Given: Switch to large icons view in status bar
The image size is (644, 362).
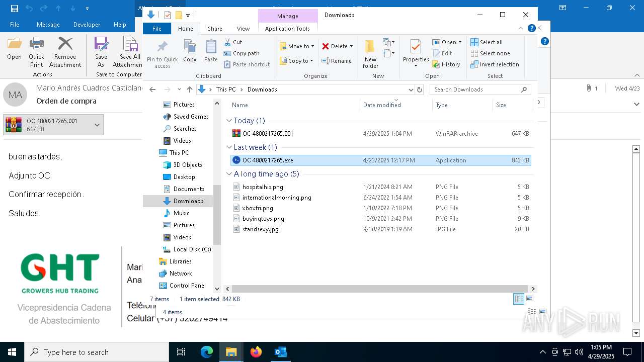Looking at the screenshot, I should (529, 299).
